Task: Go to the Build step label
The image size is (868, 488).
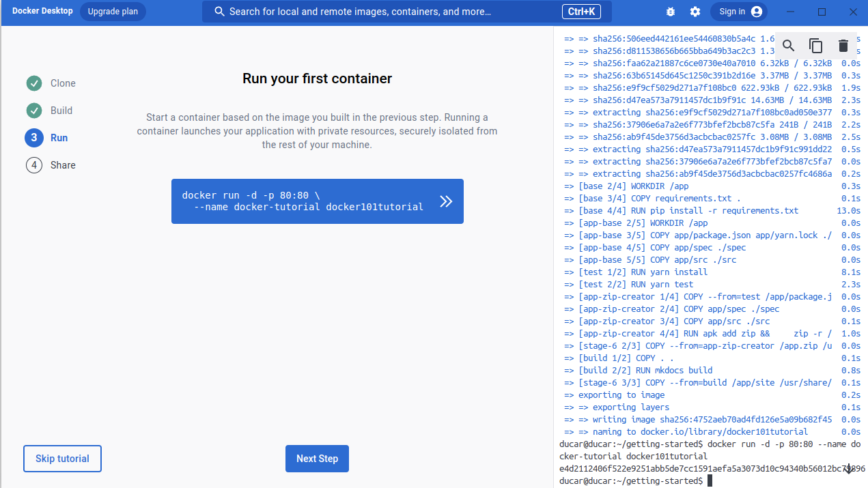Action: 61,111
